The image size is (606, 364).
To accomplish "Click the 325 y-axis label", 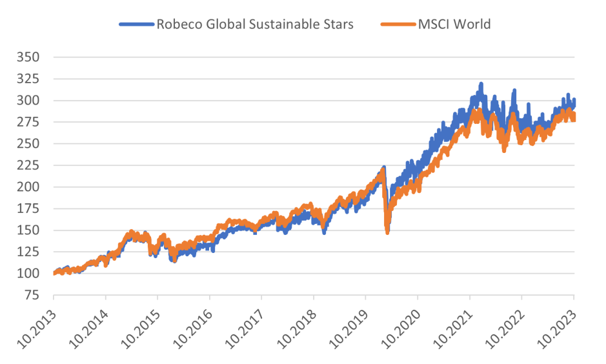I will click(x=28, y=79).
